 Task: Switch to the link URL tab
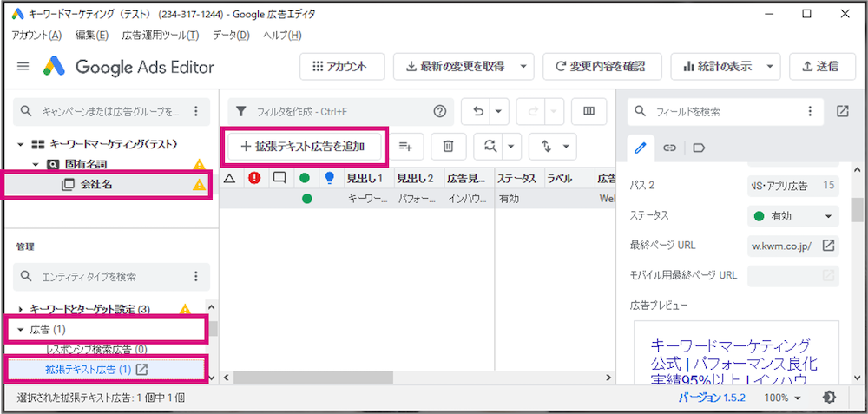tap(670, 148)
